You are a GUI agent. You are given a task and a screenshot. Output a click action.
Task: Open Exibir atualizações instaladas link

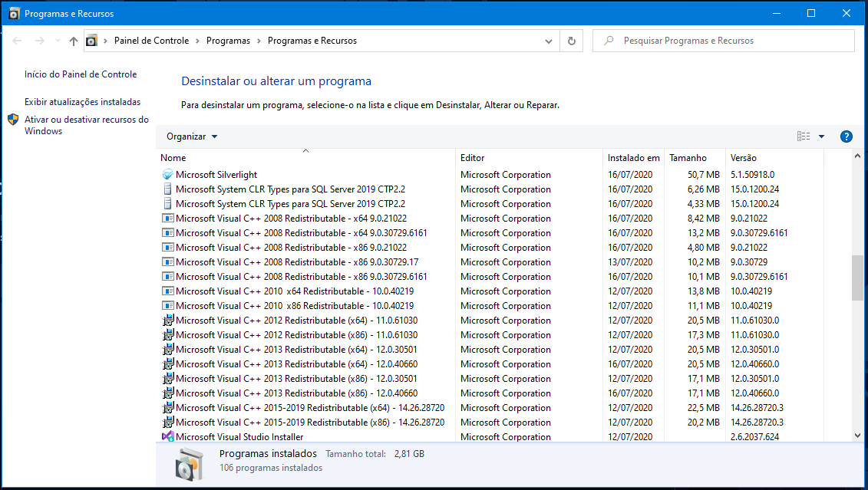82,102
